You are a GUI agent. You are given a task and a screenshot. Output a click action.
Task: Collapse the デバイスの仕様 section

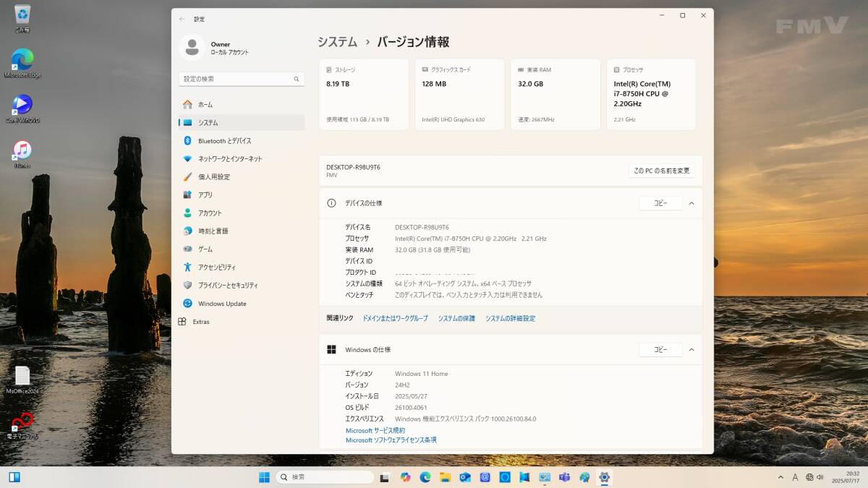[692, 204]
